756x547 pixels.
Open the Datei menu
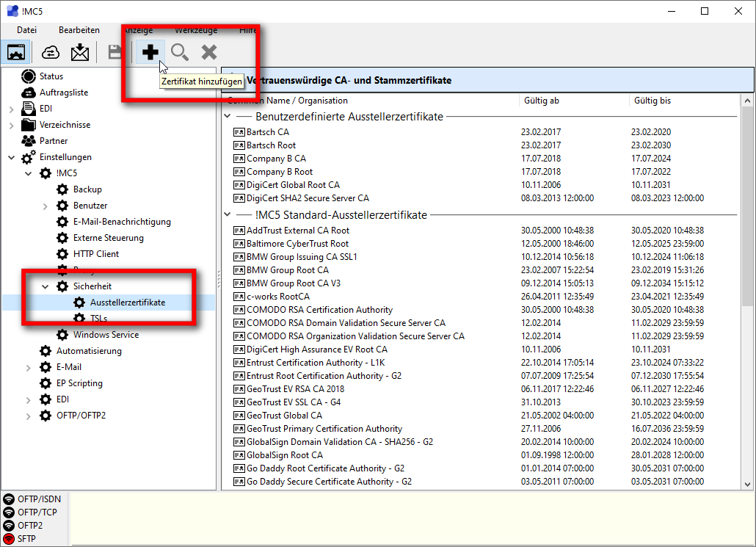(x=26, y=30)
